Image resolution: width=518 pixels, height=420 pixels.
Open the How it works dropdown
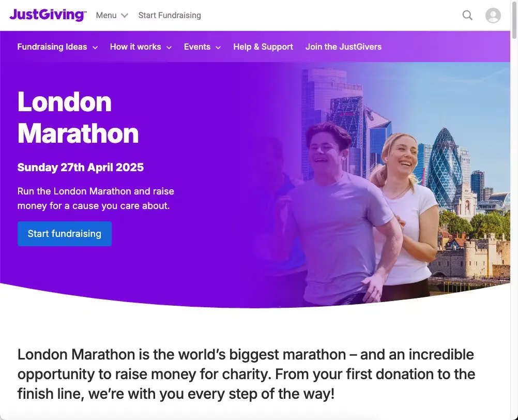click(x=141, y=47)
